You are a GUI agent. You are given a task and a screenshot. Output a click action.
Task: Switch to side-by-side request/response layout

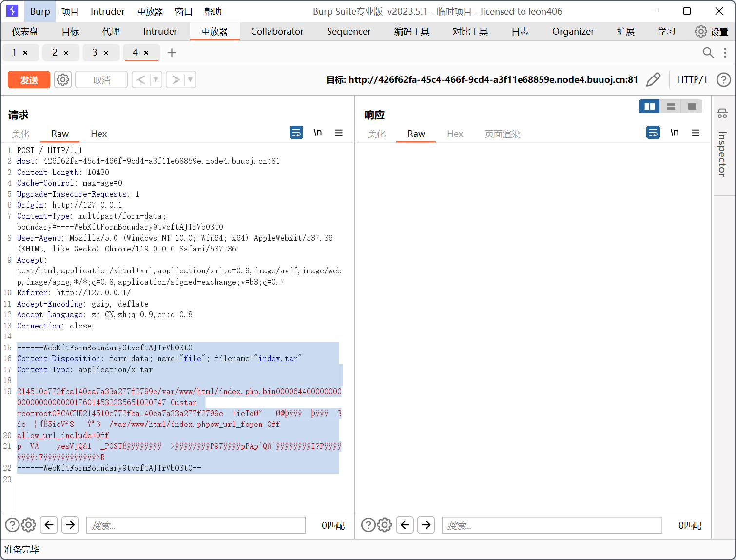649,106
